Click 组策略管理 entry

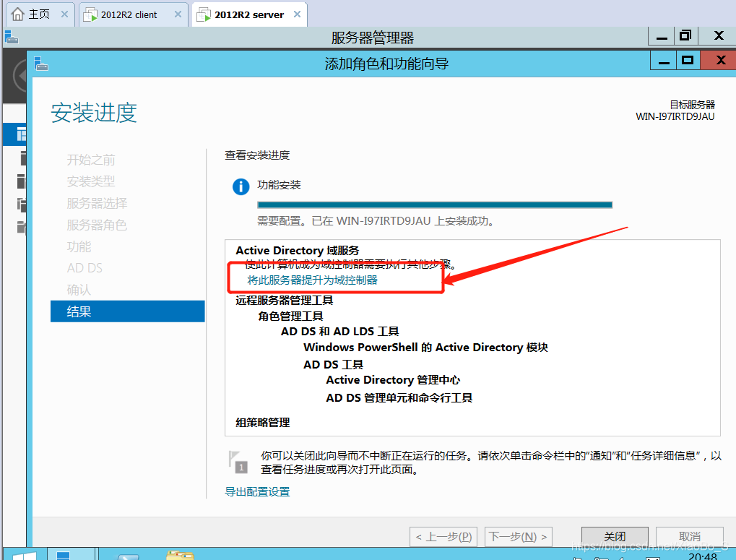coord(263,423)
